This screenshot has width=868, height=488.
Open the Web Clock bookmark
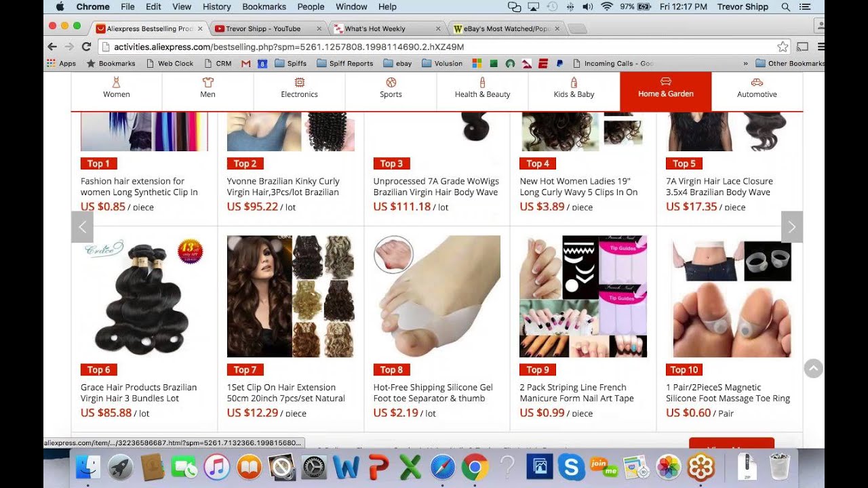tap(170, 64)
